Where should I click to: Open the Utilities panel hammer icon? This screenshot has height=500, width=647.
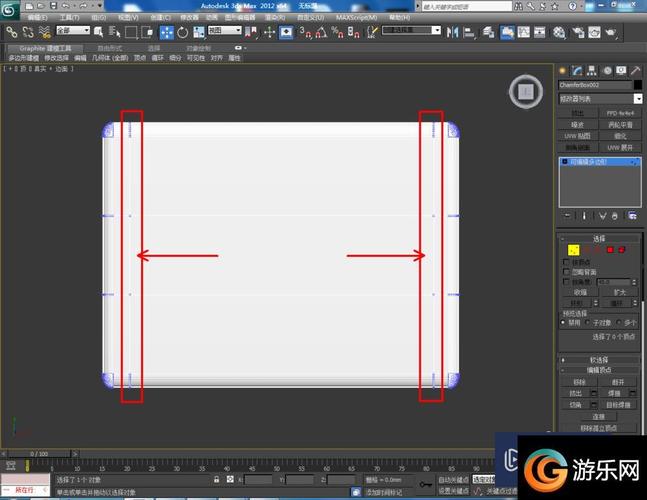[x=635, y=70]
